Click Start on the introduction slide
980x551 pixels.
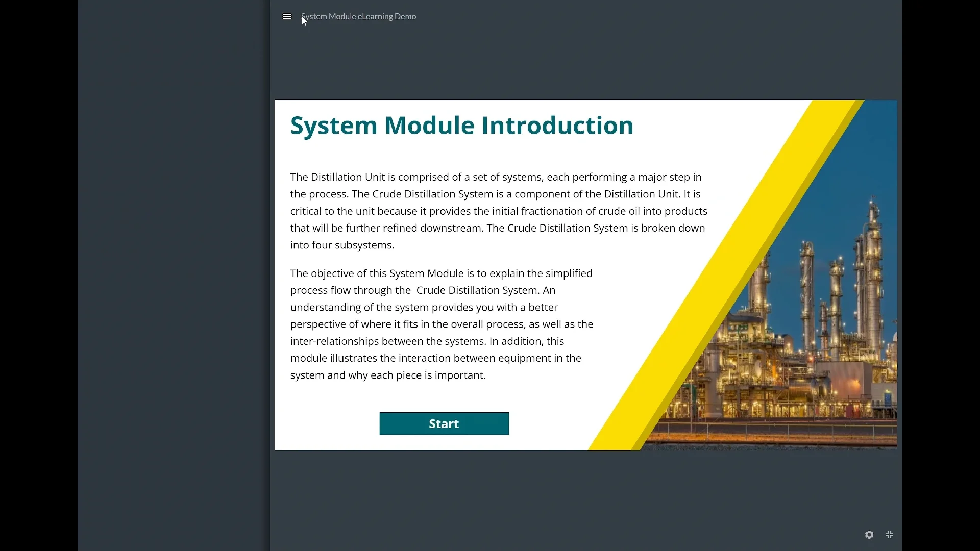(444, 423)
